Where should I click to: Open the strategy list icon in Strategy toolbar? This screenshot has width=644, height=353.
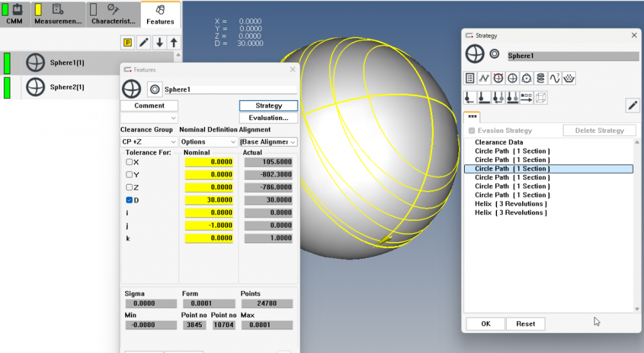point(470,78)
